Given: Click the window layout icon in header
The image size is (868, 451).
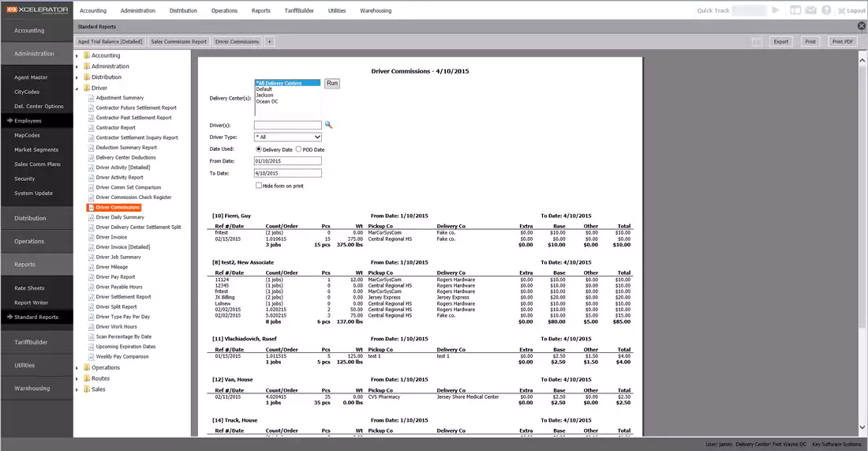Looking at the screenshot, I should point(795,10).
